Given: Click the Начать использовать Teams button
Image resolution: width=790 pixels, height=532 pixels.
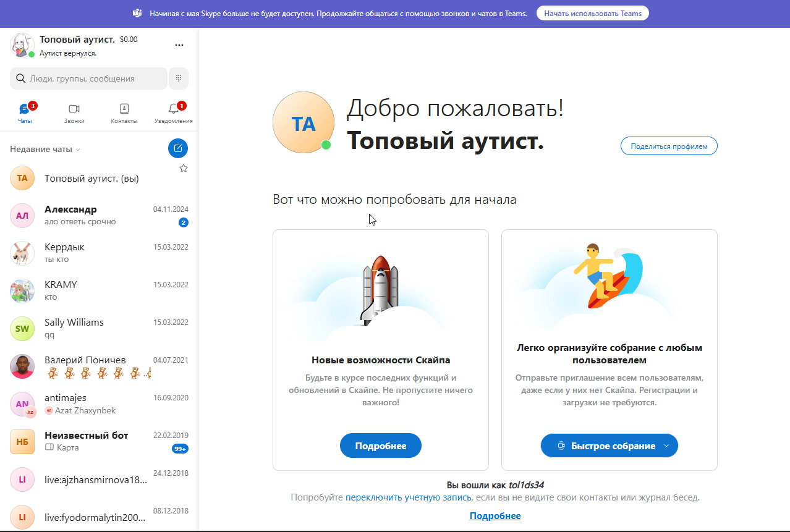Looking at the screenshot, I should 592,13.
